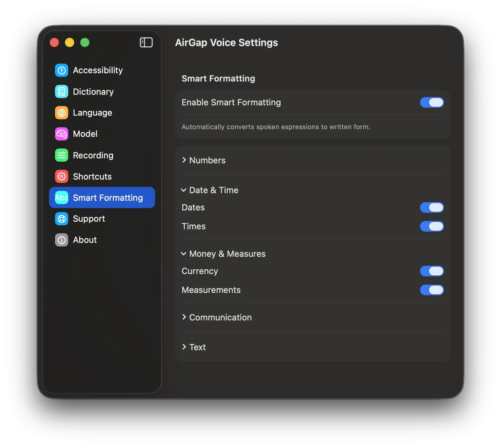
Task: Expand the Numbers section chevron
Action: 184,160
